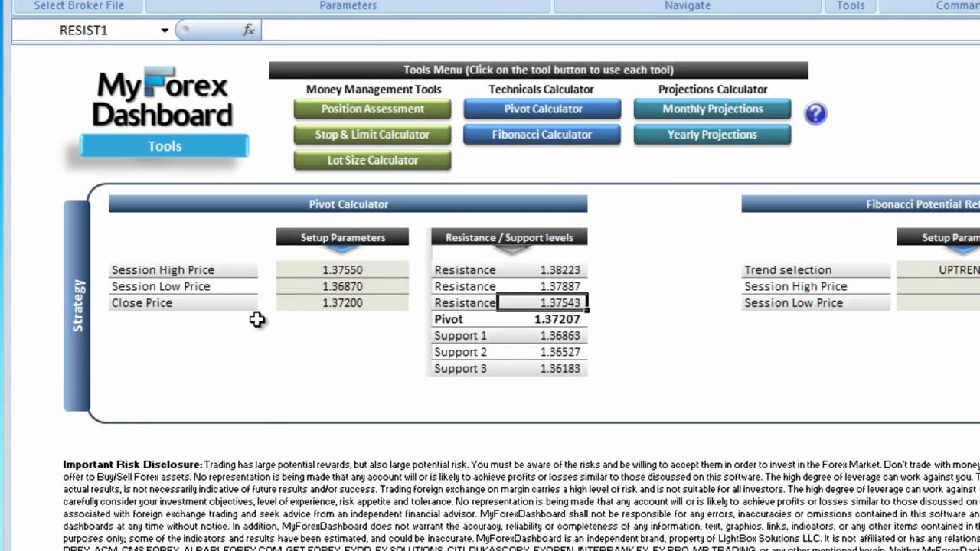The image size is (980, 551).
Task: Click the Close Price label
Action: point(142,303)
